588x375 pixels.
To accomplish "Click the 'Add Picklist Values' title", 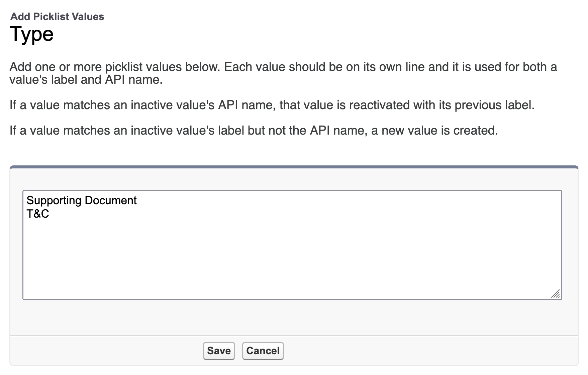I will click(57, 16).
